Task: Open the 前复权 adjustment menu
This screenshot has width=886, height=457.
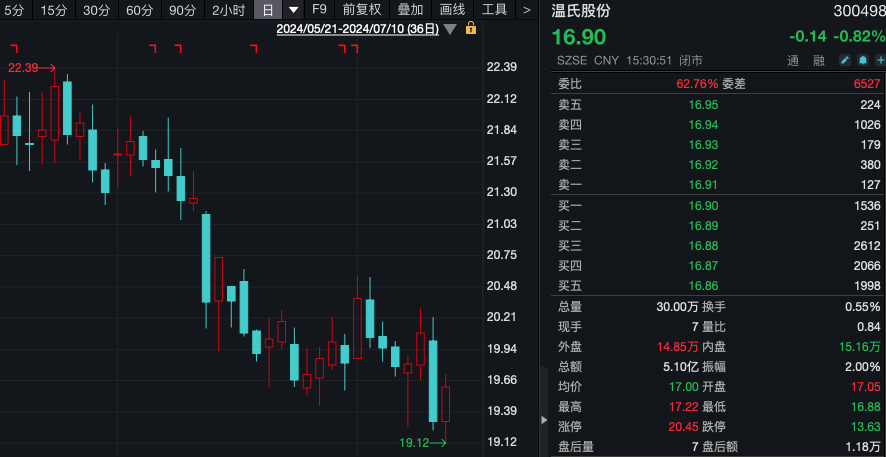Action: 362,10
